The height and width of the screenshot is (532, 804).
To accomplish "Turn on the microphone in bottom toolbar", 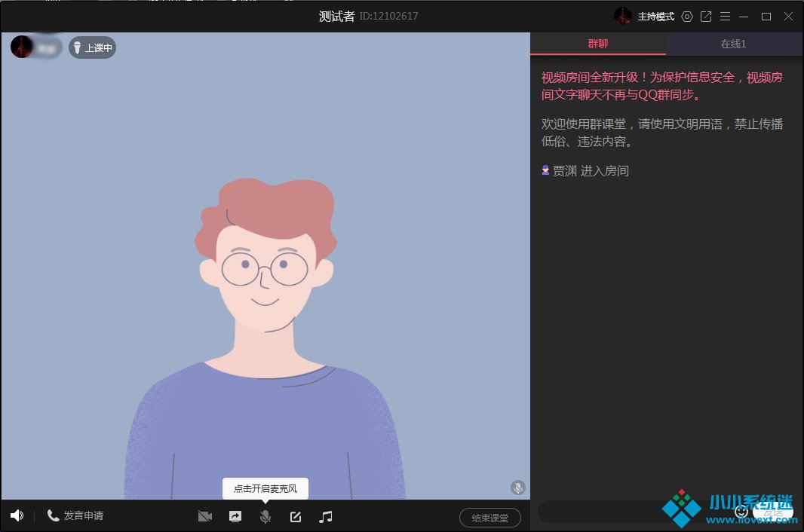I will click(265, 516).
